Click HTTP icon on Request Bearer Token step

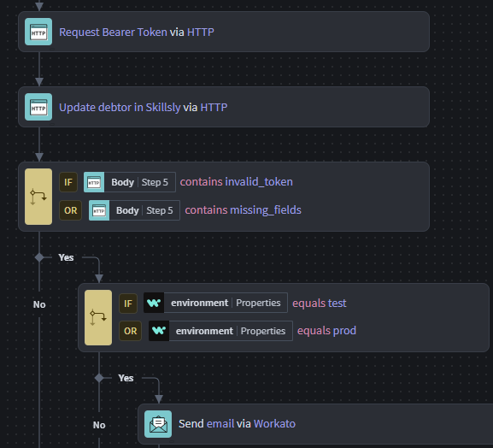click(38, 32)
